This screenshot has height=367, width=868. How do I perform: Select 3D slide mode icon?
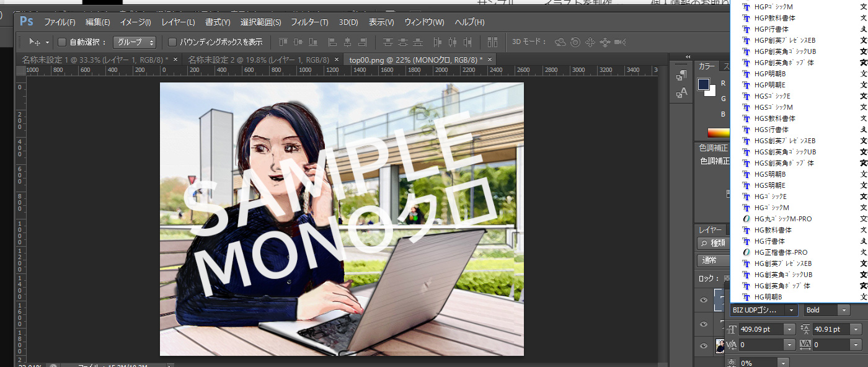(604, 42)
